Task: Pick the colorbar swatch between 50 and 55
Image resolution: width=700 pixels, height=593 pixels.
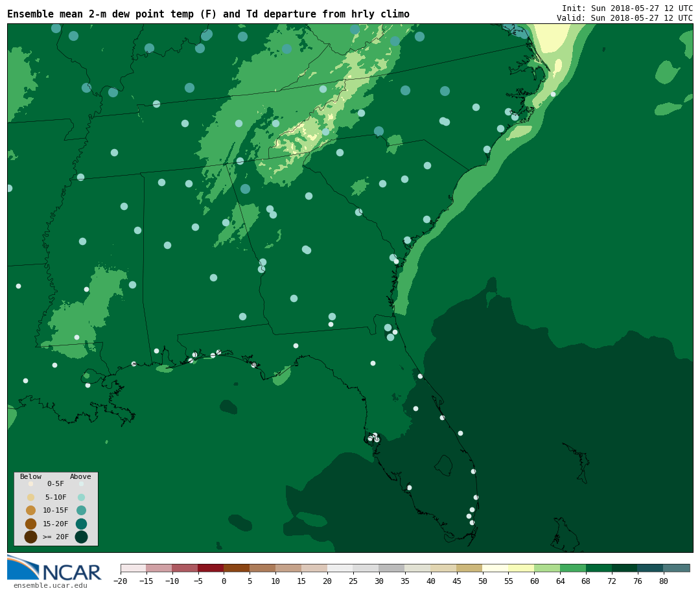Action: tap(496, 568)
